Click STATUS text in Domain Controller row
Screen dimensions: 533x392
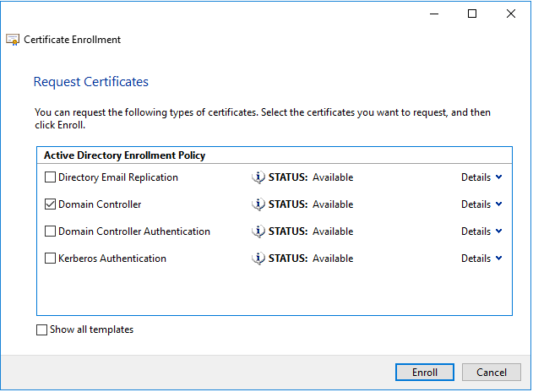point(288,204)
